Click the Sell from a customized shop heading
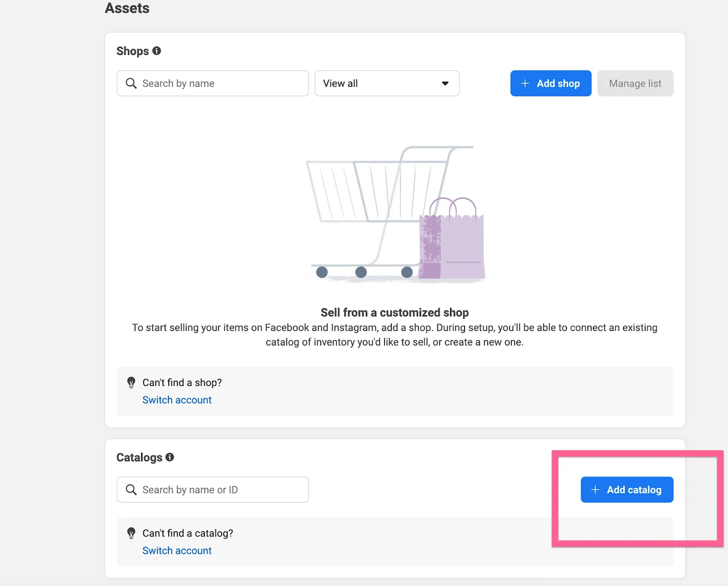Image resolution: width=728 pixels, height=586 pixels. (394, 313)
